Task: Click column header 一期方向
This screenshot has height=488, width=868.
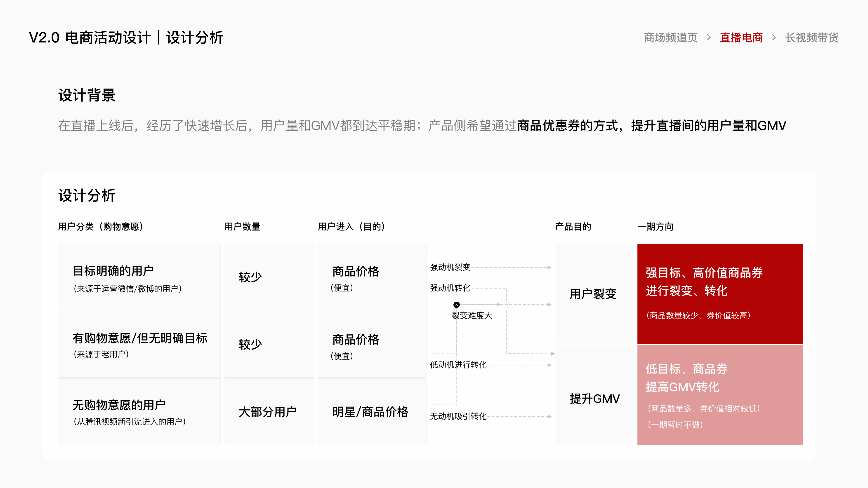Action: (655, 227)
